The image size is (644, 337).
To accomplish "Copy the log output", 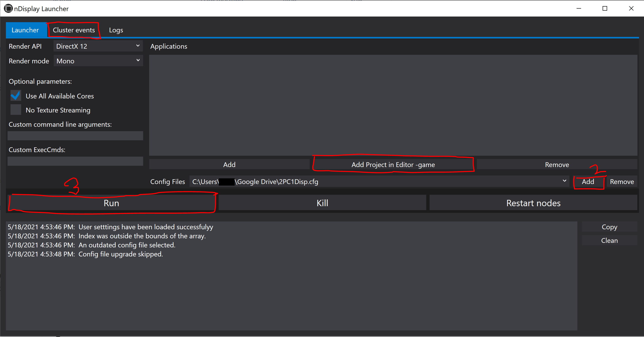I will pos(609,227).
